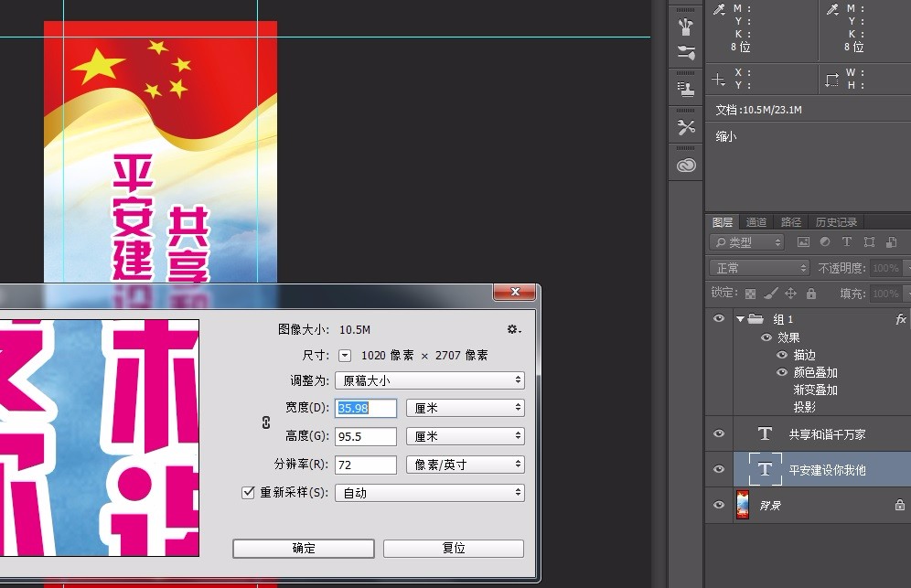
Task: Close the Image Size dialog
Action: click(515, 292)
